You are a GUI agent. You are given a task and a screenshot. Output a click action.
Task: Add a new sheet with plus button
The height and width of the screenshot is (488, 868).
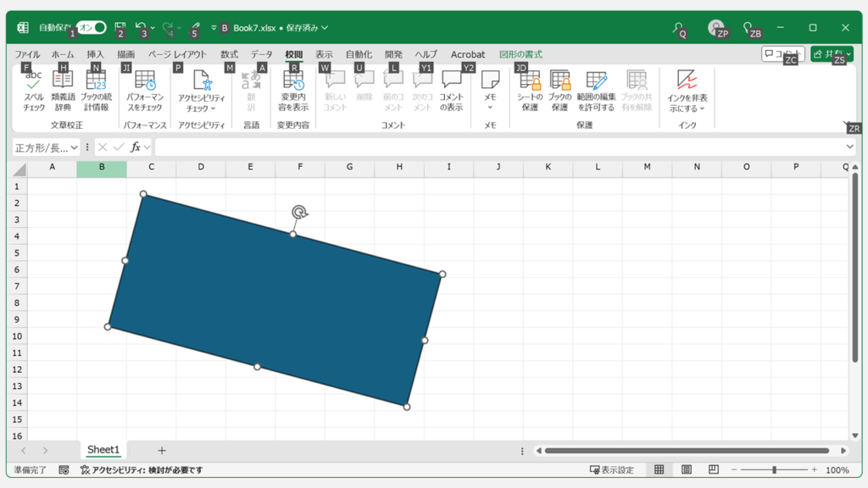click(162, 451)
